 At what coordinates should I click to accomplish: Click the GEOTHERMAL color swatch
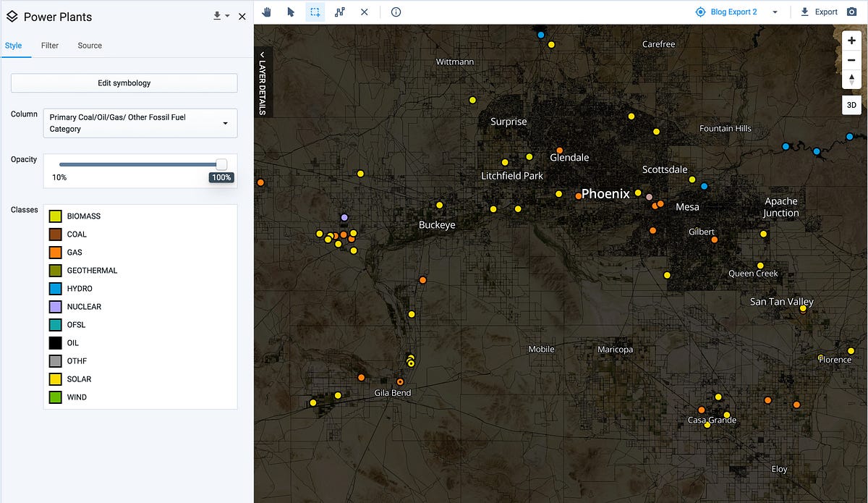tap(55, 270)
